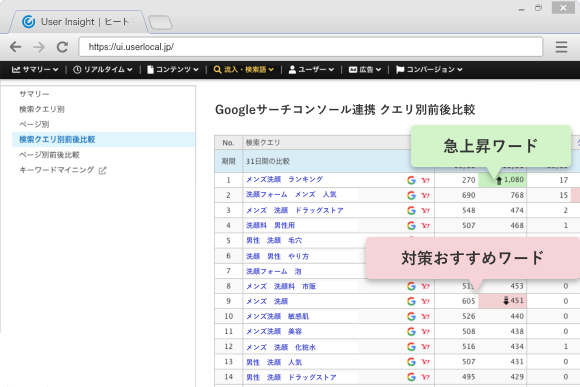Open the コンテンツ dropdown menu
This screenshot has height=387, width=580.
click(173, 70)
